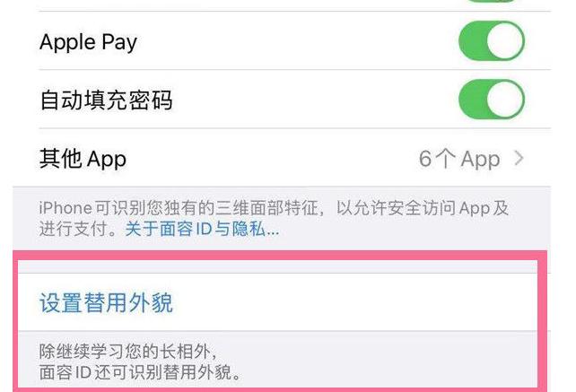Select the 6个 App value text
576x392 pixels.
pos(459,159)
